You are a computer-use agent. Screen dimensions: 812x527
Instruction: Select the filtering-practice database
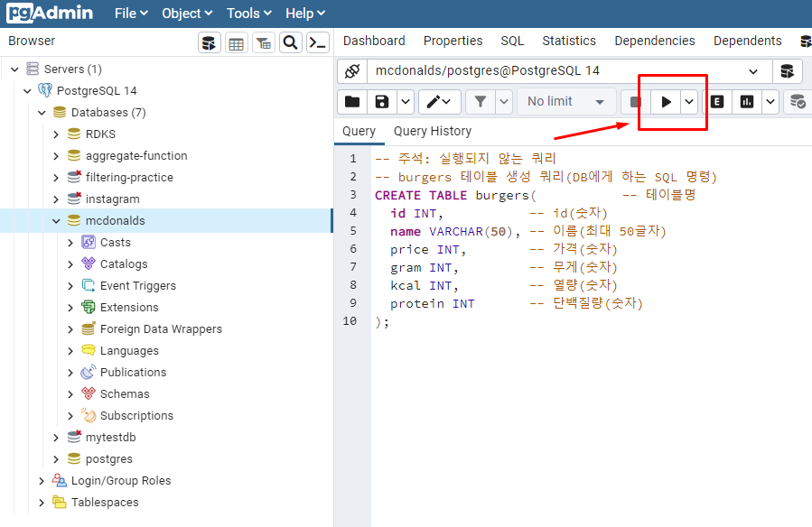129,178
